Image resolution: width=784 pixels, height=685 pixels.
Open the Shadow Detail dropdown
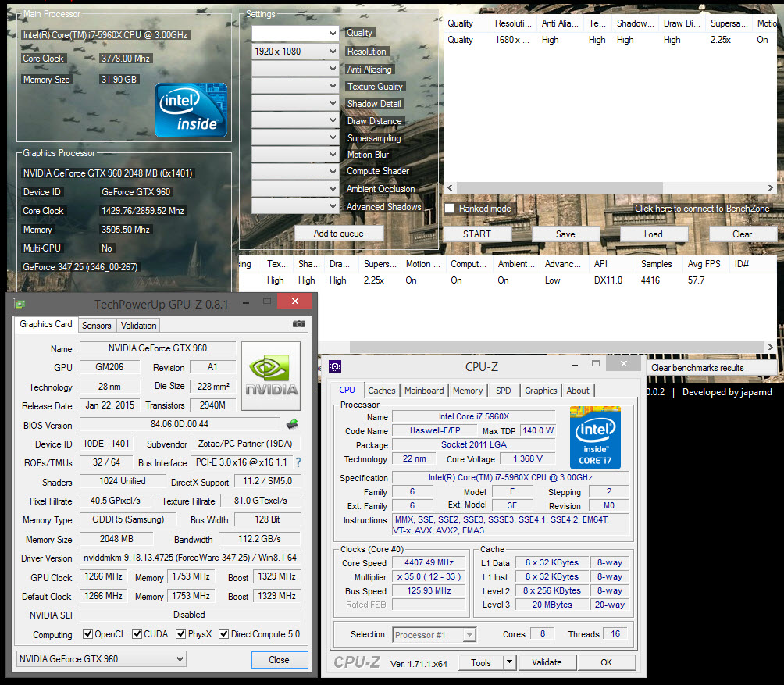coord(295,103)
